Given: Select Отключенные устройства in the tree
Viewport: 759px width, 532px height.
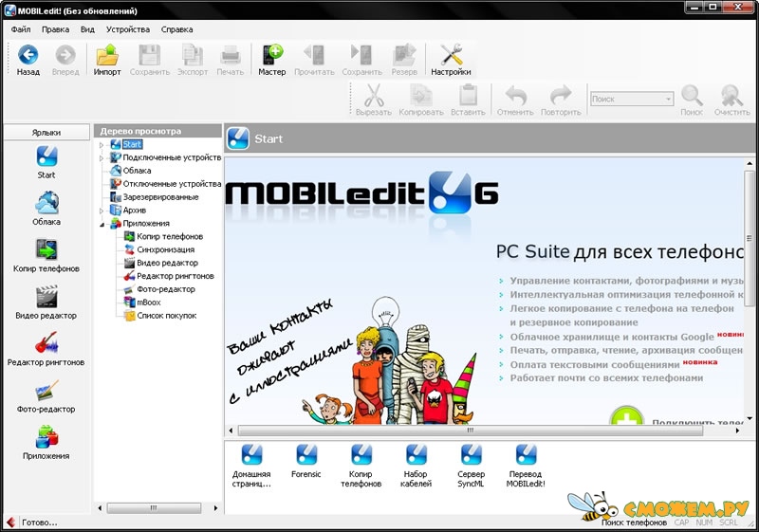Looking at the screenshot, I should (x=172, y=184).
